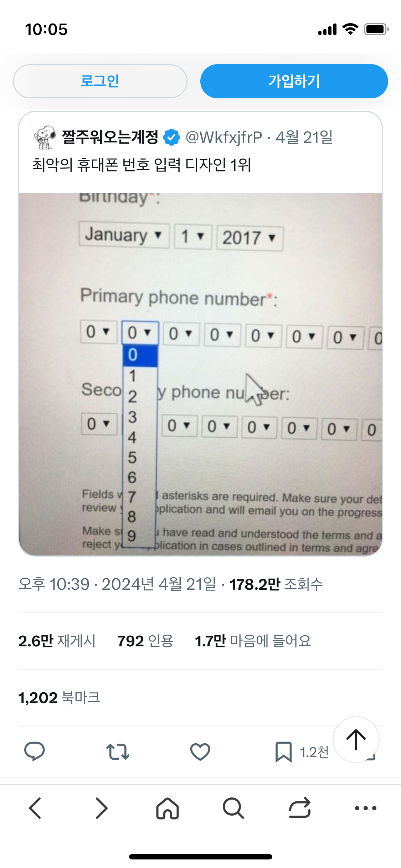Like the tweet with the heart icon
This screenshot has width=401, height=868.
pyautogui.click(x=200, y=751)
